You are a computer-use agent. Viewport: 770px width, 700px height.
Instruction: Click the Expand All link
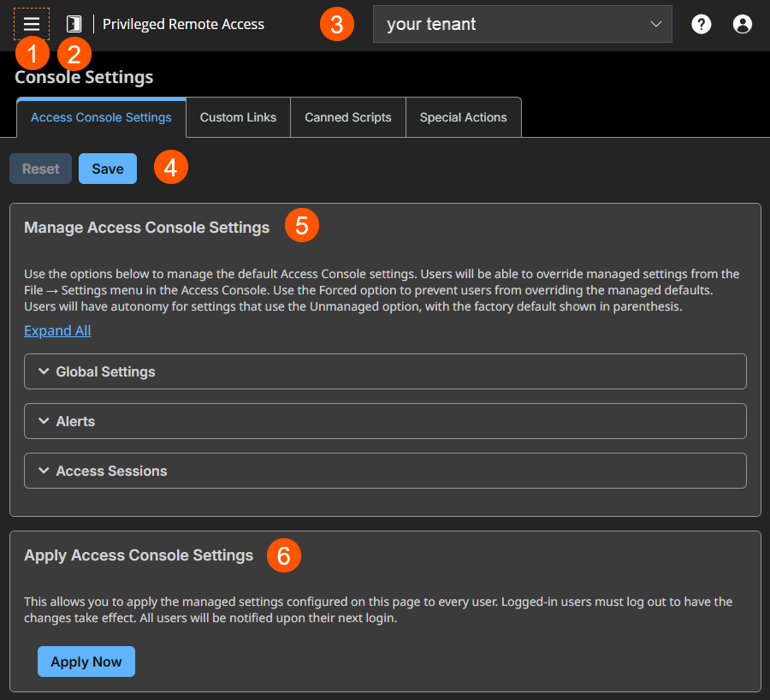tap(56, 330)
